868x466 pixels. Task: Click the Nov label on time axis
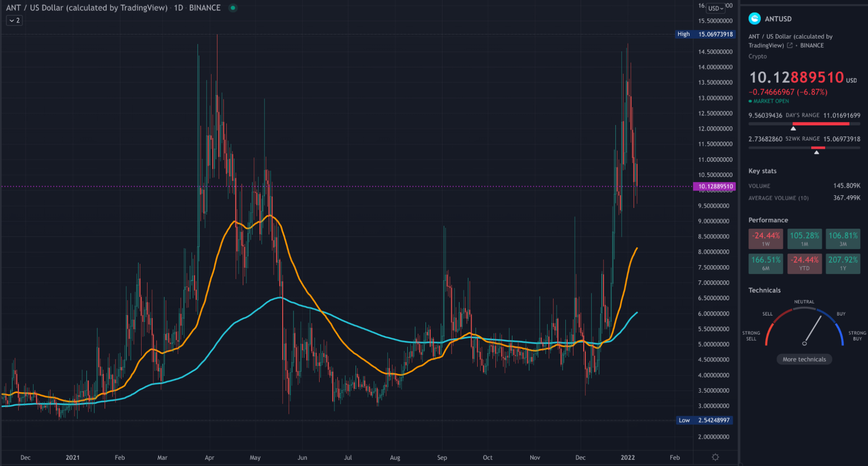(535, 457)
